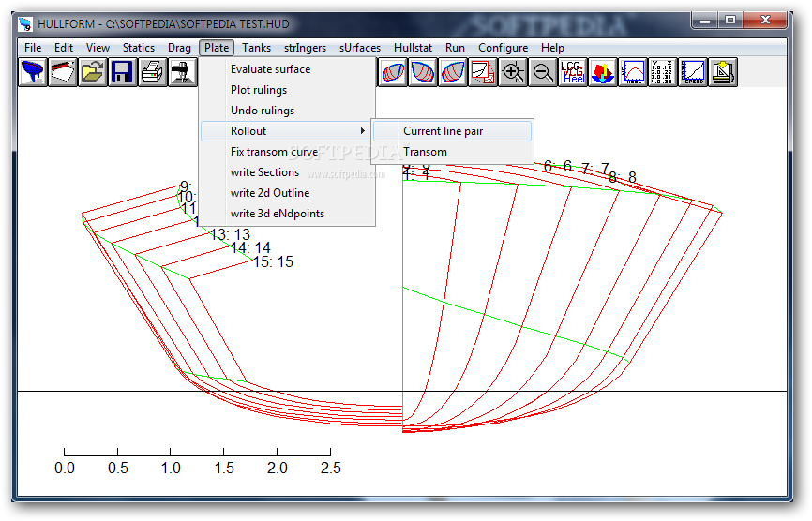Select the first hull perspective view icon

(x=393, y=72)
